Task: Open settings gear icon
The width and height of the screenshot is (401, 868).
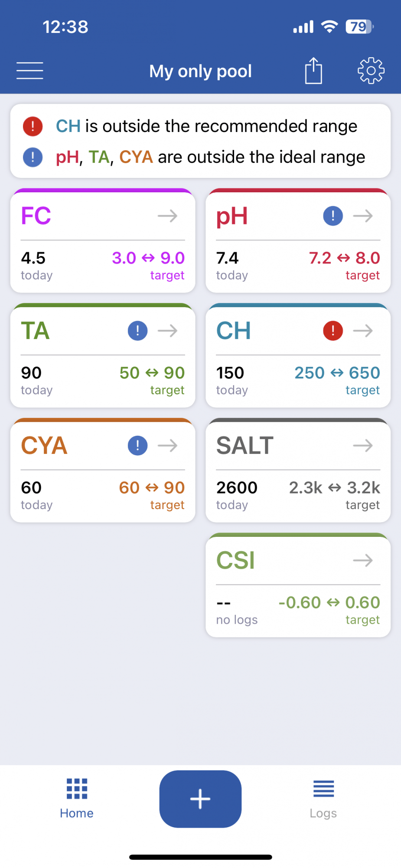Action: [x=371, y=70]
